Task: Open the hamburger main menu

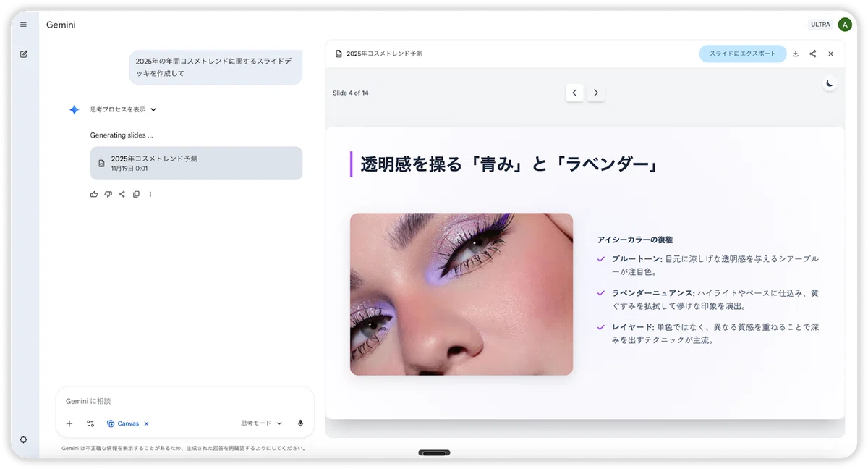Action: [x=23, y=25]
